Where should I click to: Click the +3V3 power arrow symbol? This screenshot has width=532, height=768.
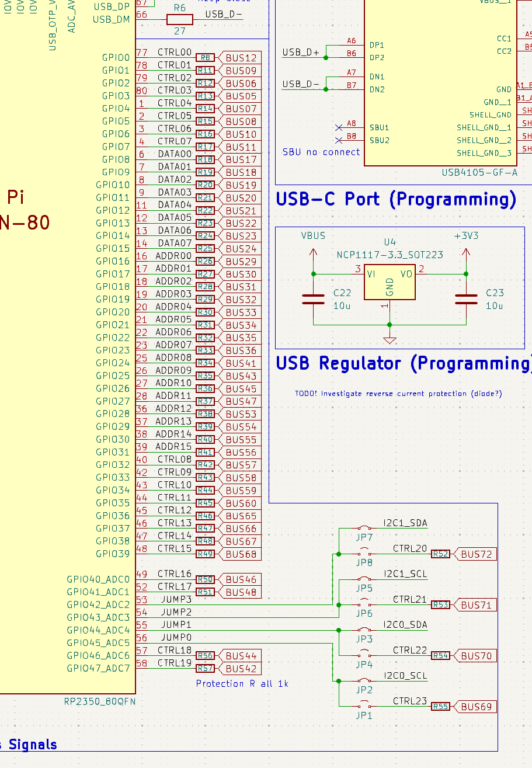coord(466,255)
